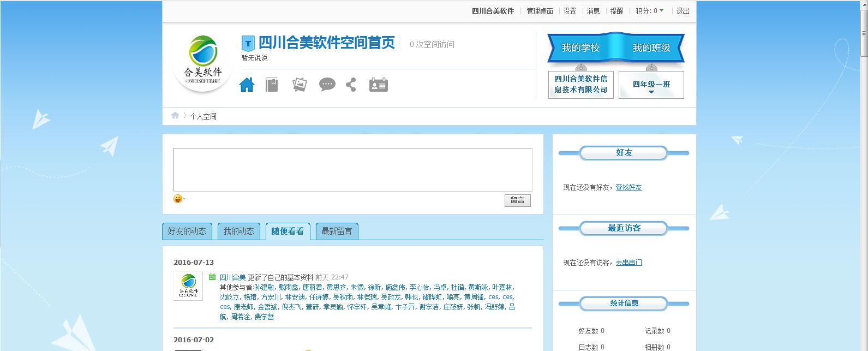Click the 留言 submit button
This screenshot has width=868, height=351.
[517, 200]
